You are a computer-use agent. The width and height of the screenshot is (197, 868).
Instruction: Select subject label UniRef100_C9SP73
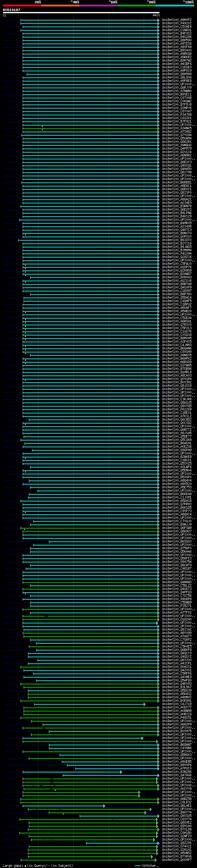click(x=176, y=511)
